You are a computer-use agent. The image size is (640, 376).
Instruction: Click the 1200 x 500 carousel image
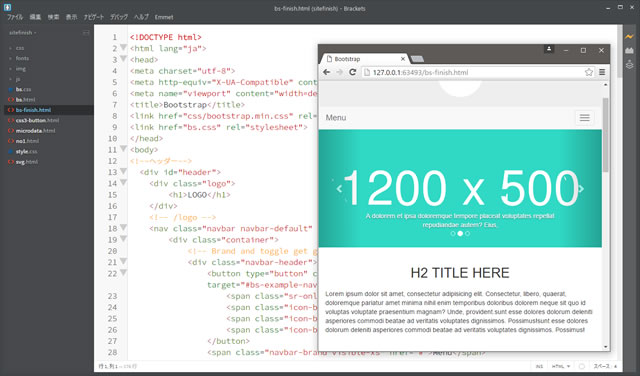[460, 188]
